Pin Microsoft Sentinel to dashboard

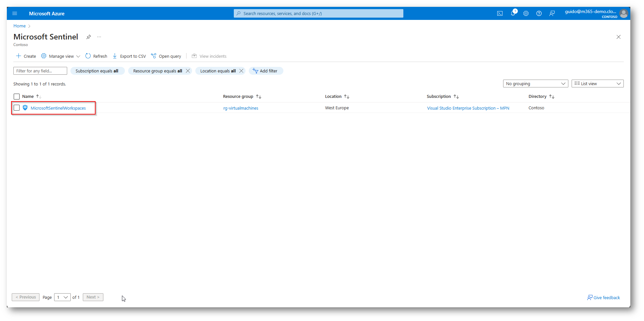pyautogui.click(x=88, y=37)
